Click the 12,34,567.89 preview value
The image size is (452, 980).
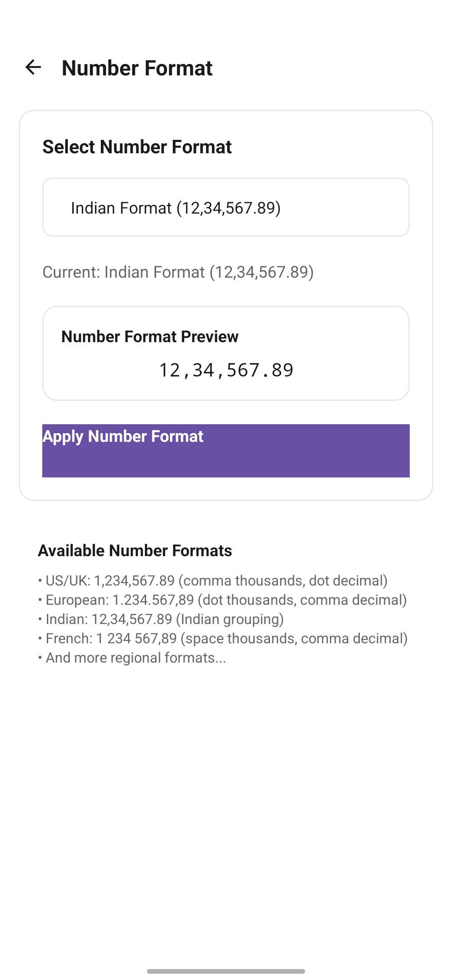click(x=226, y=370)
